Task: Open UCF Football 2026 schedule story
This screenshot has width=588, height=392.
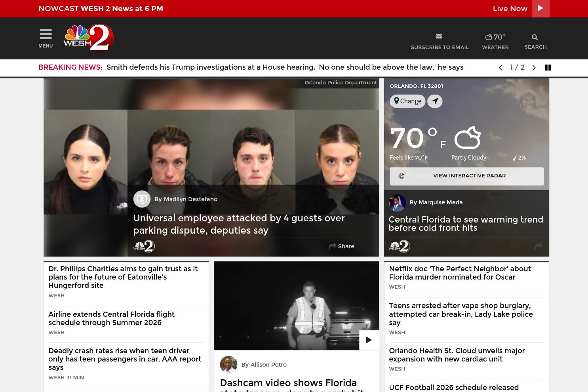Action: 454,388
